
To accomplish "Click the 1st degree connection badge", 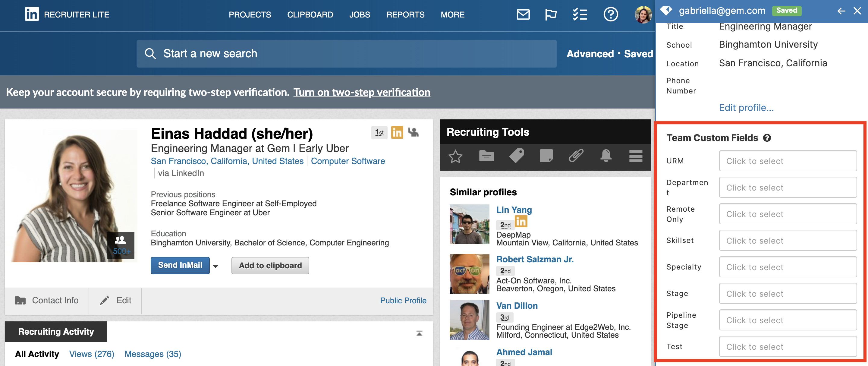I will click(x=379, y=133).
